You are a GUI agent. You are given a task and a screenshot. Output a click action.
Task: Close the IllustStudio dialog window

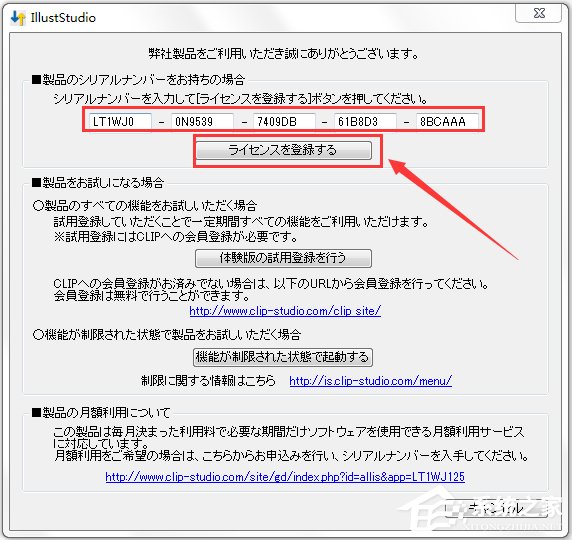539,14
